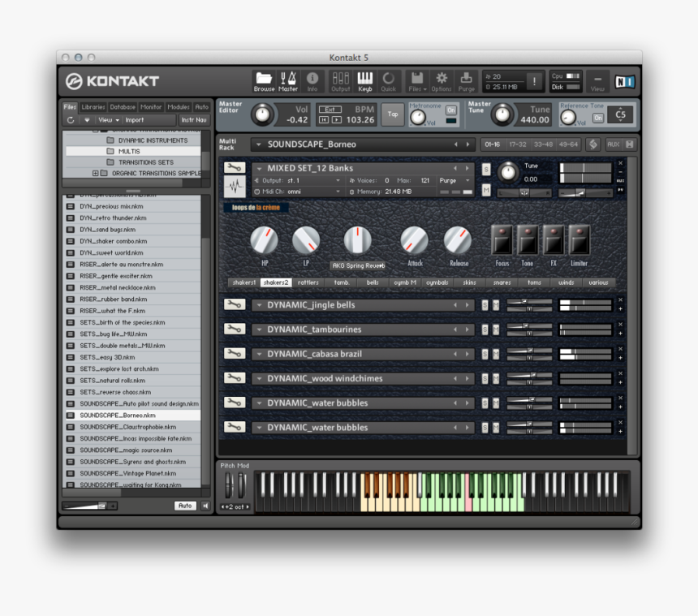This screenshot has width=698, height=616.
Task: Open DYNAMIC_cabasa brazil name dropdown
Action: 259,355
